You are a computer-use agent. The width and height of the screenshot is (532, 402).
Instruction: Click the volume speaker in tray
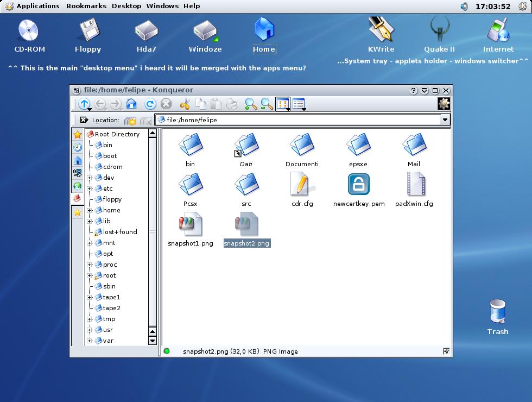point(464,7)
